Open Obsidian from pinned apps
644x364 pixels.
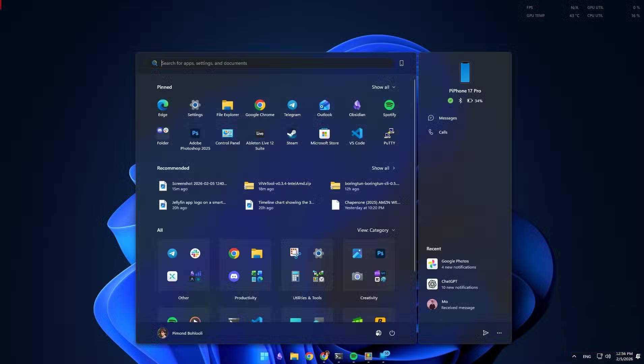click(357, 108)
